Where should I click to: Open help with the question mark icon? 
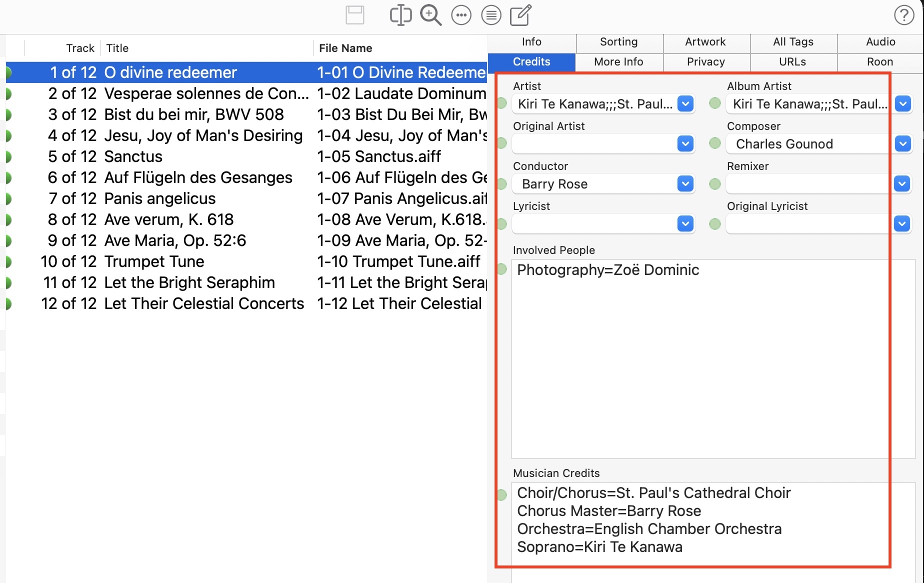point(903,15)
